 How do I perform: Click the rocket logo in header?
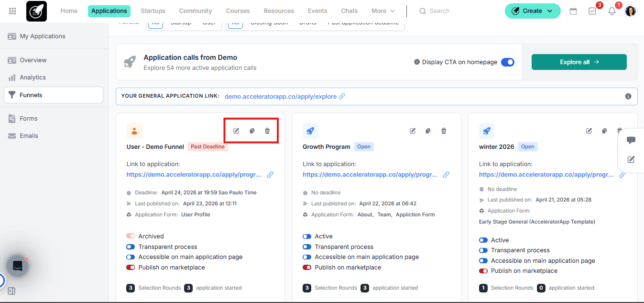[36, 11]
